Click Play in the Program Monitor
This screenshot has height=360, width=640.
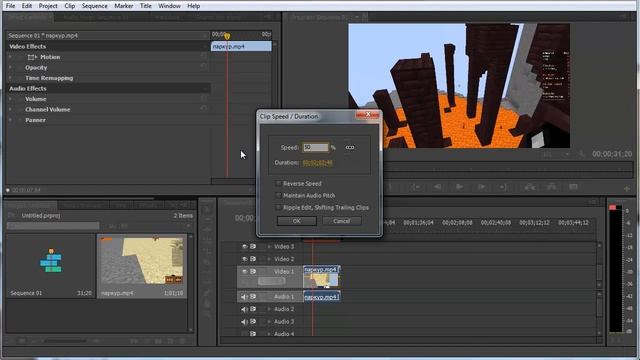459,187
